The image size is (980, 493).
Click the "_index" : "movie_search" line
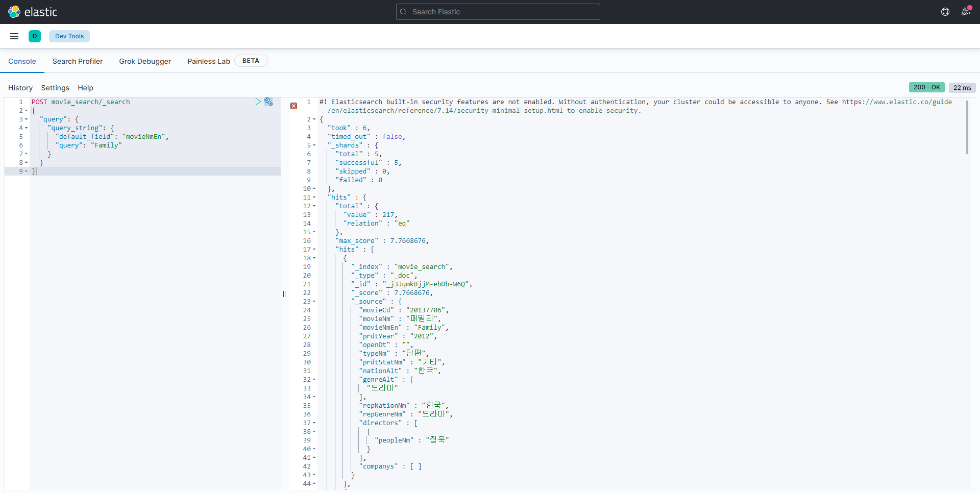[402, 267]
